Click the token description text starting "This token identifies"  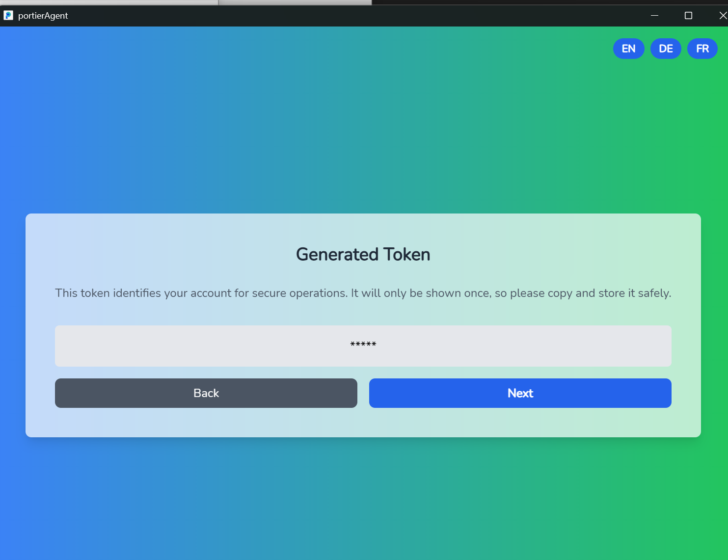click(363, 293)
